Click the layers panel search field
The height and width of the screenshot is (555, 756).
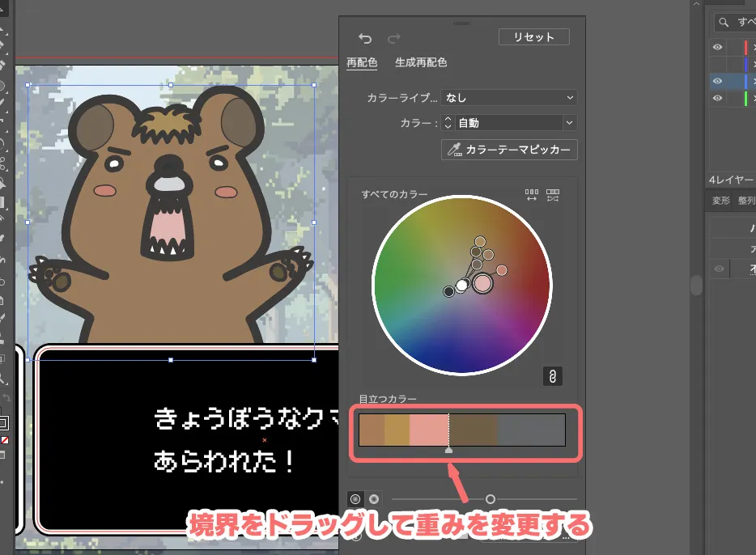(x=737, y=22)
